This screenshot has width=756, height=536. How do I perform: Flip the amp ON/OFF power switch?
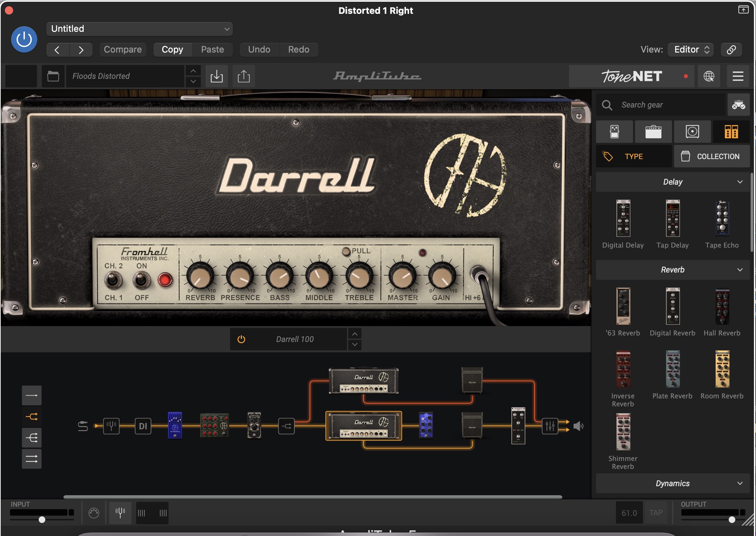pos(141,280)
